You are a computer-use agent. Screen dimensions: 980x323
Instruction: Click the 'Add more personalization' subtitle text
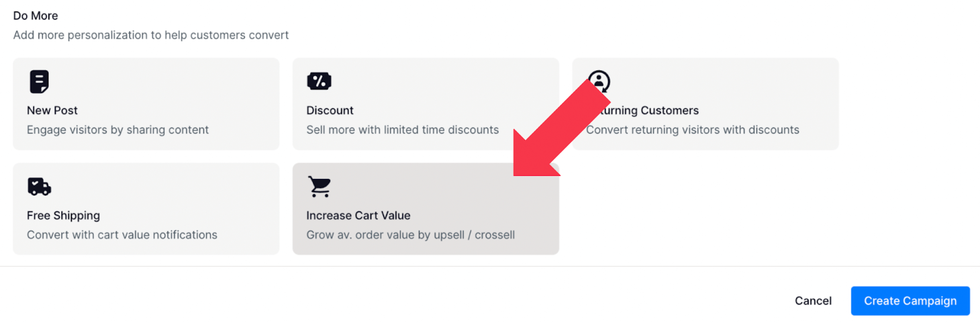pyautogui.click(x=151, y=35)
